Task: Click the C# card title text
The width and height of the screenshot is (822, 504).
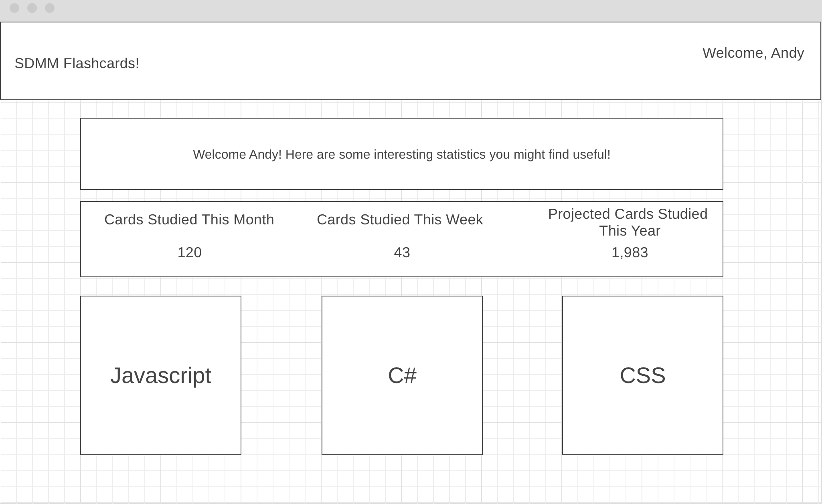Action: pos(402,375)
